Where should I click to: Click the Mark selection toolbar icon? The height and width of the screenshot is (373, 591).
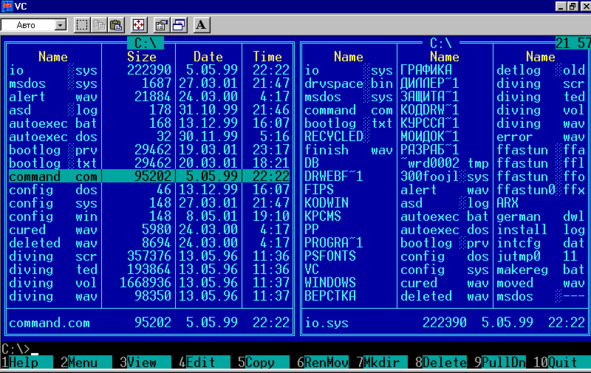[x=82, y=25]
